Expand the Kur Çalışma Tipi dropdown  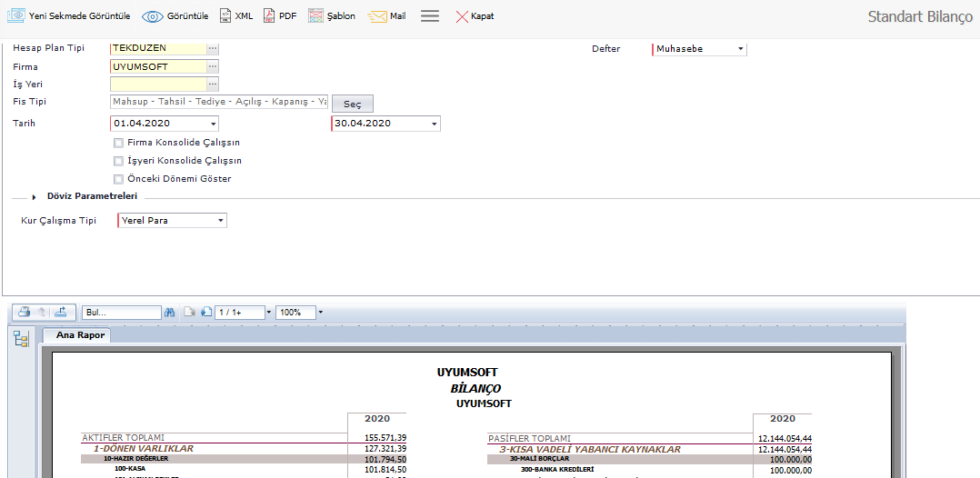pyautogui.click(x=220, y=221)
